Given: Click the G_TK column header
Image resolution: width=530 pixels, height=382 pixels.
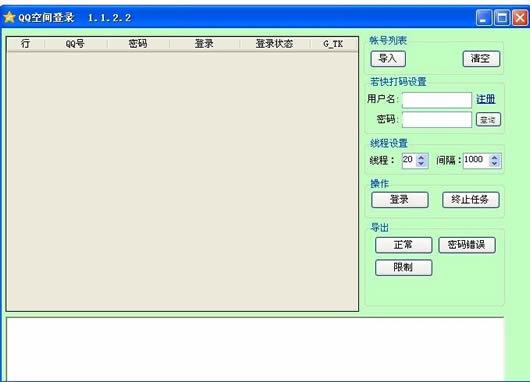Looking at the screenshot, I should 333,44.
